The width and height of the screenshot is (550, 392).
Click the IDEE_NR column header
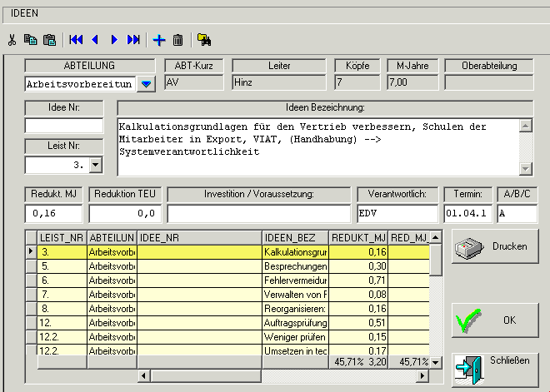199,238
